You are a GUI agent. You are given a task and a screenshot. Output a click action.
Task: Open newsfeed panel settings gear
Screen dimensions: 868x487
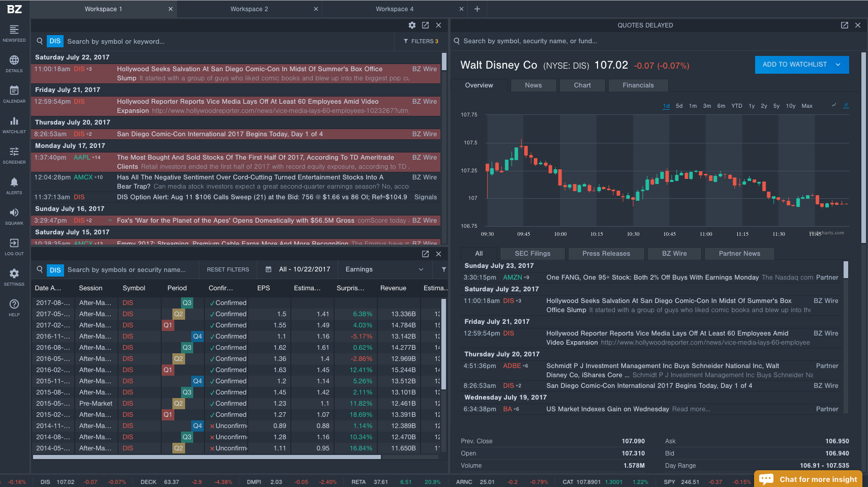pyautogui.click(x=412, y=25)
